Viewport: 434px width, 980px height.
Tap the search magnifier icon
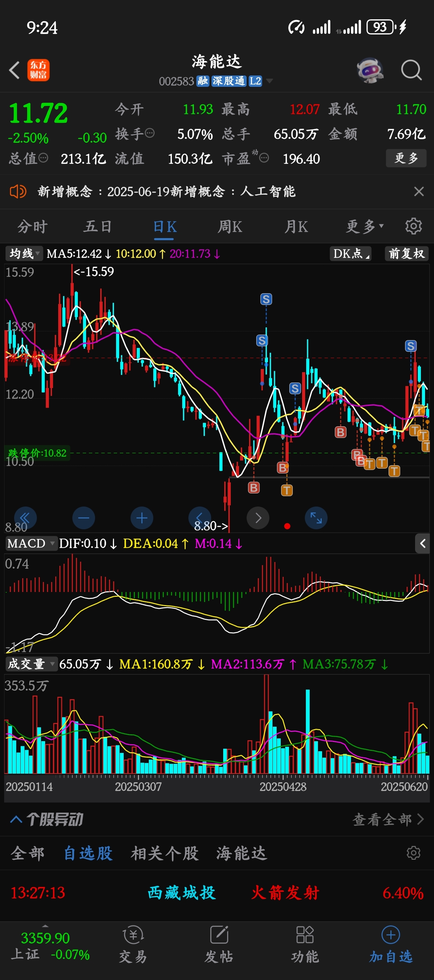click(412, 70)
